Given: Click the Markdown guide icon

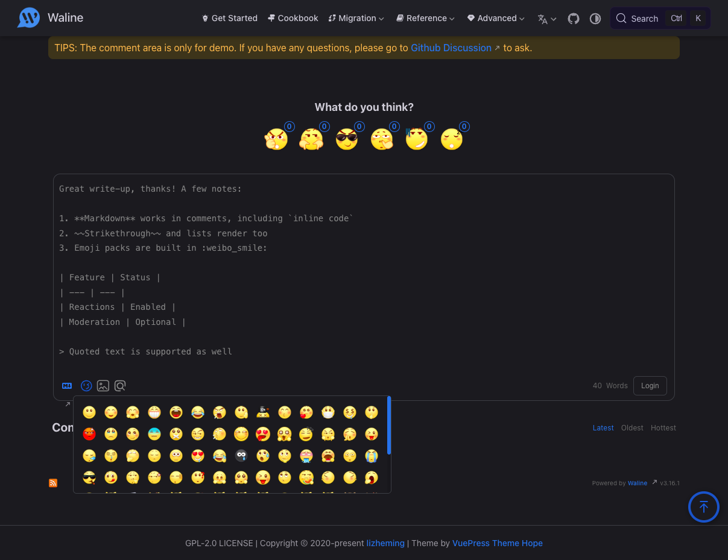Looking at the screenshot, I should click(67, 386).
